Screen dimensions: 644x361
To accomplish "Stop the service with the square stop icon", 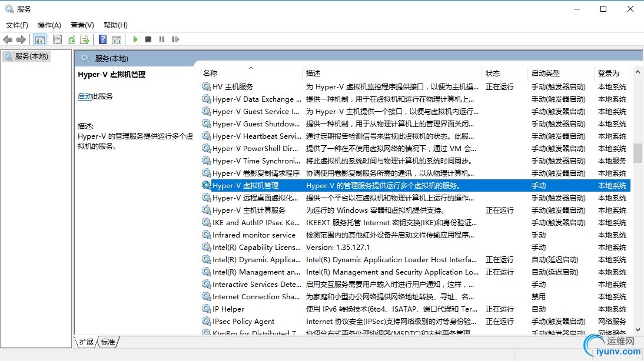I will pos(148,39).
